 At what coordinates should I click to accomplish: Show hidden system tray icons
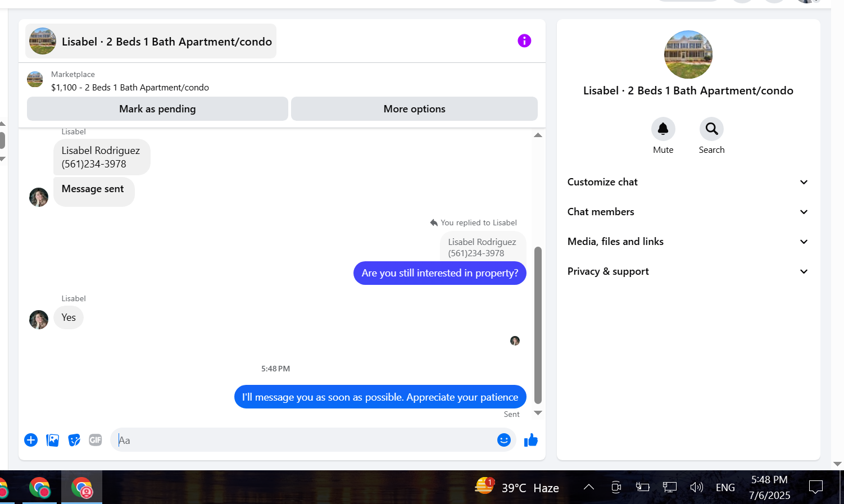pyautogui.click(x=589, y=487)
